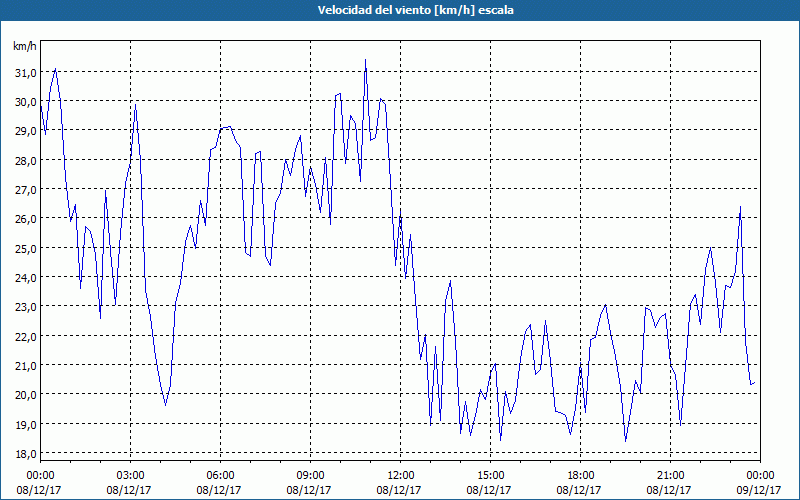Click the 25,0 y-axis value
800x500 pixels.
pyautogui.click(x=26, y=248)
